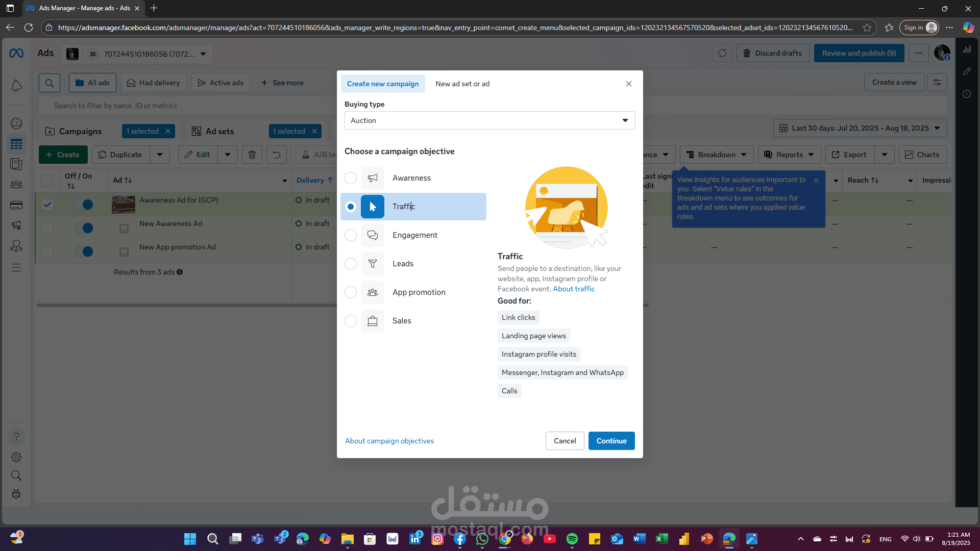Open column settings sliders icon

[937, 82]
